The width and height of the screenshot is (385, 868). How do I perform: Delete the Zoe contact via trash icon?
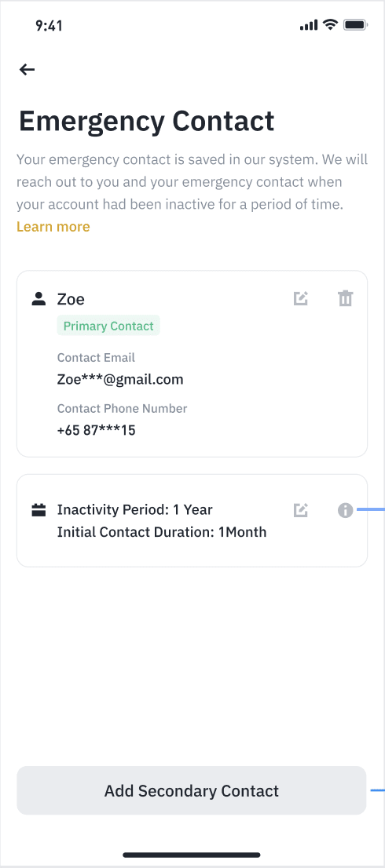click(x=345, y=299)
